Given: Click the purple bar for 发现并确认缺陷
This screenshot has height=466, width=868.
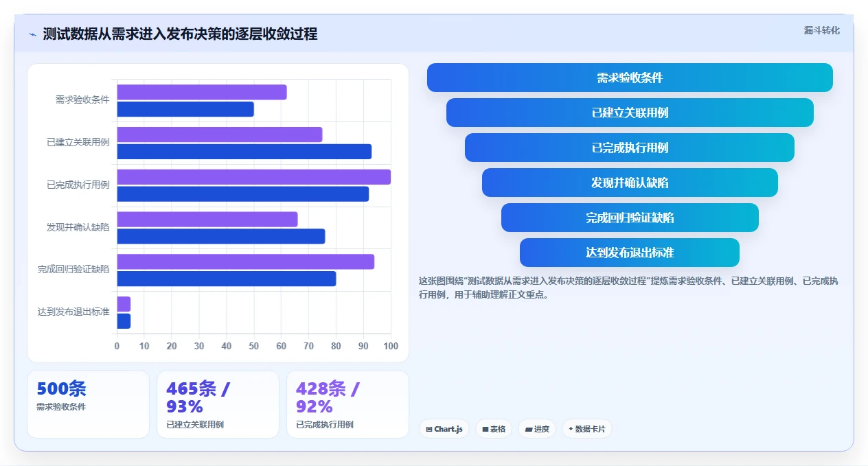Looking at the screenshot, I should tap(207, 219).
